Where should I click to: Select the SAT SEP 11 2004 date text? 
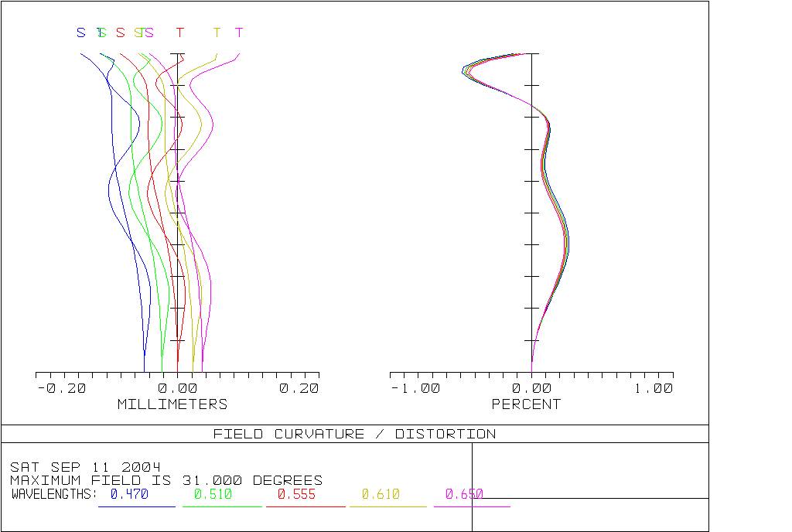pyautogui.click(x=85, y=467)
